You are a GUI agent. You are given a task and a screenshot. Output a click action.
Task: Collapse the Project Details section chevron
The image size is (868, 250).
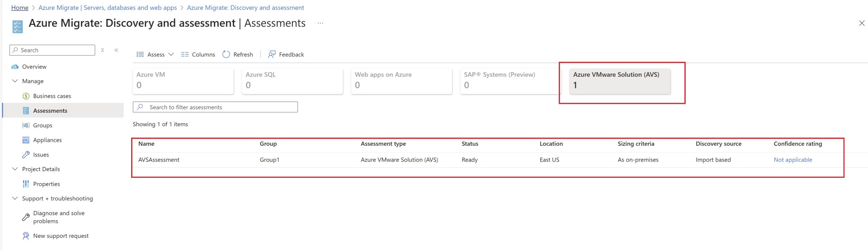click(15, 169)
